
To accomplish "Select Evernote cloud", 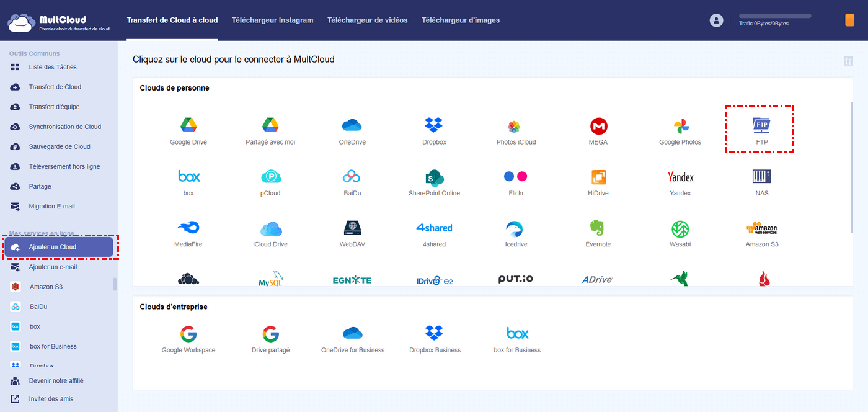I will 598,233.
